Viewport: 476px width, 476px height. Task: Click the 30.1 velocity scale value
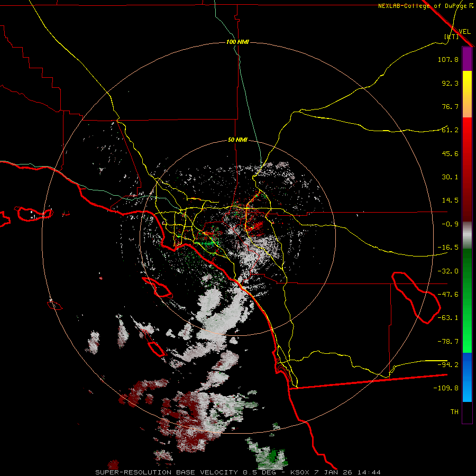tap(450, 177)
